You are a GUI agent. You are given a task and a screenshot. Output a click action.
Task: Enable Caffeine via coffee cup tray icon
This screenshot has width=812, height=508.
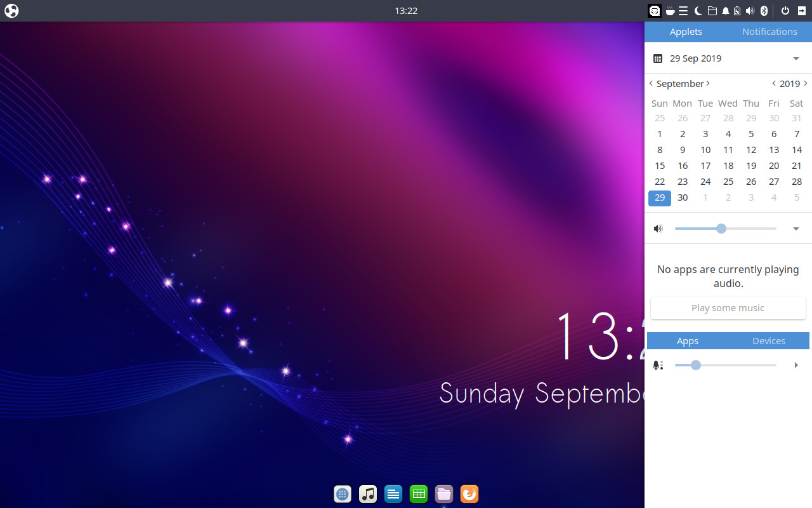point(670,10)
